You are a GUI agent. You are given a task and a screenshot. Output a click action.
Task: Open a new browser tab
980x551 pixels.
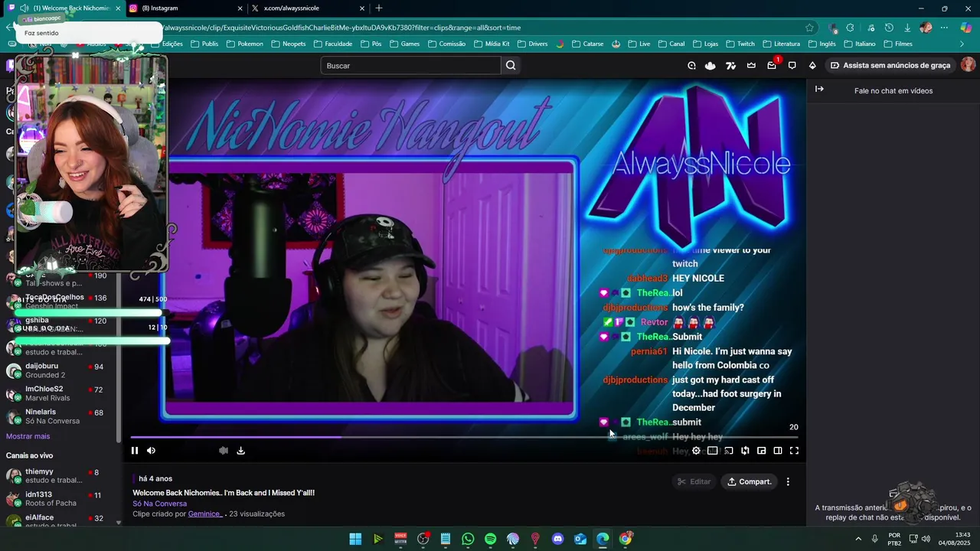(x=379, y=8)
